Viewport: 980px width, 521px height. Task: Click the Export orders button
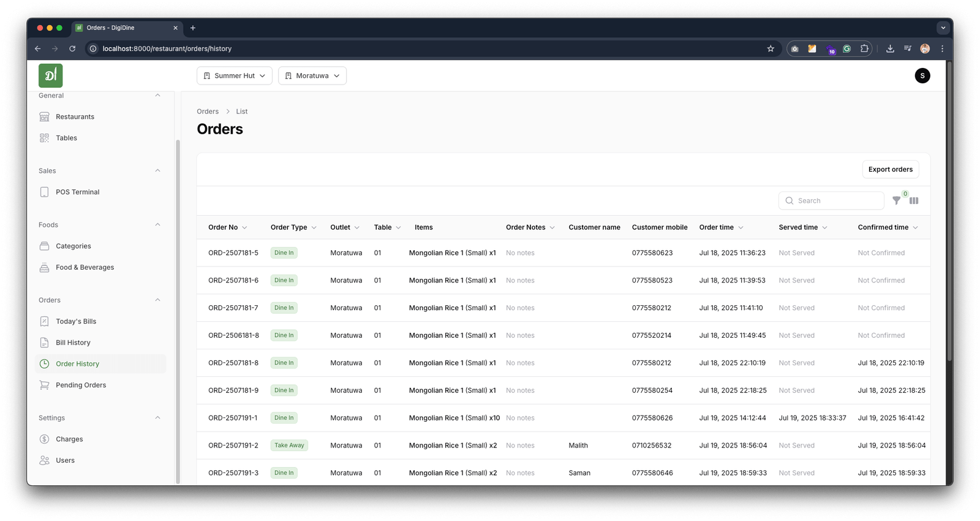(891, 169)
